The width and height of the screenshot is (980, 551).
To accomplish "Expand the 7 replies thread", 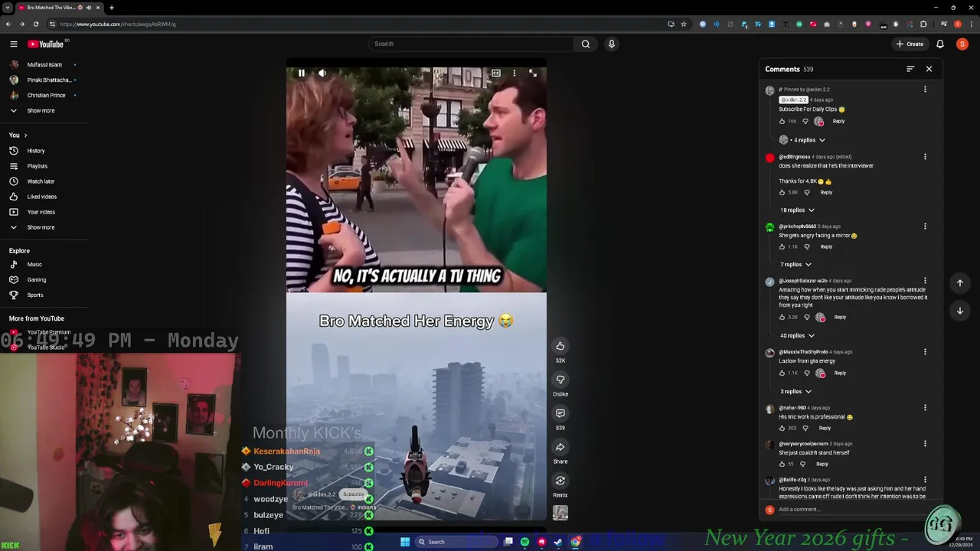I will pos(795,265).
